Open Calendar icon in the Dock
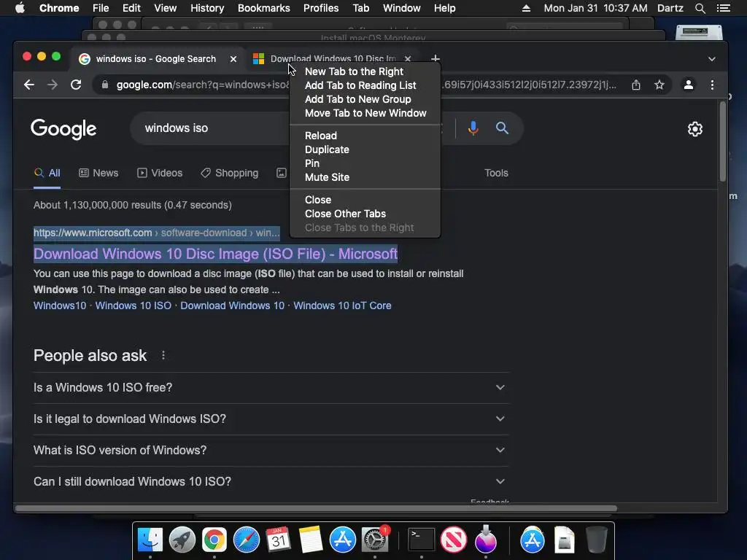The image size is (747, 560). point(278,540)
